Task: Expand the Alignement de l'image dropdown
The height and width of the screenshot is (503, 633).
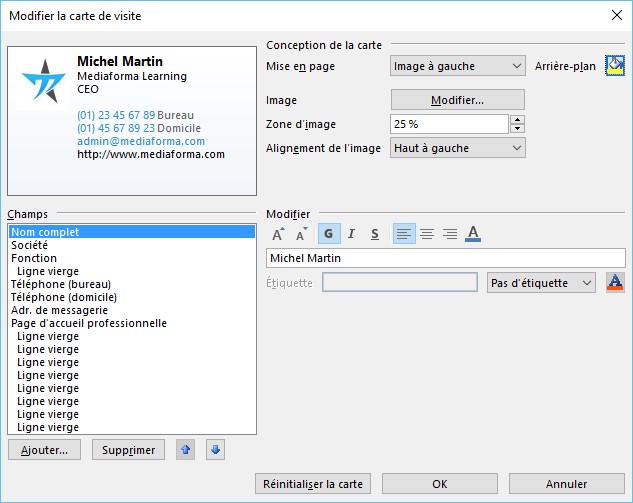Action: pyautogui.click(x=457, y=148)
